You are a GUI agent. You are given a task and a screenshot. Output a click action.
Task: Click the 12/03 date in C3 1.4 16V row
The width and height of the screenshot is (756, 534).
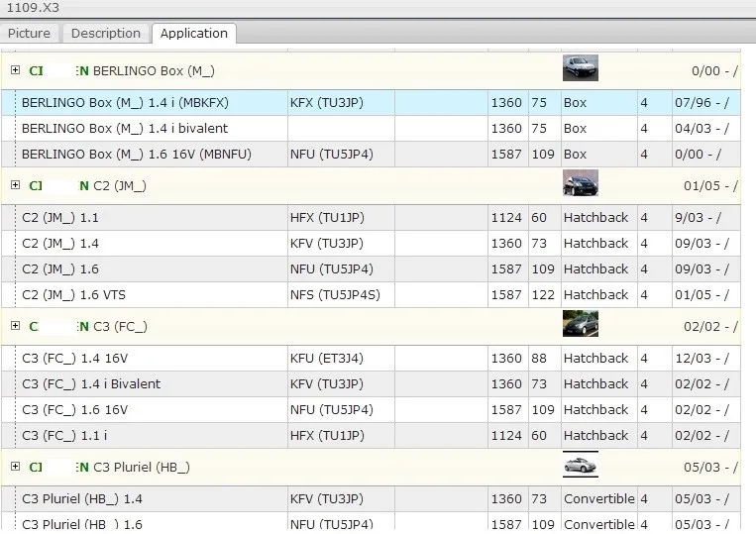click(702, 358)
